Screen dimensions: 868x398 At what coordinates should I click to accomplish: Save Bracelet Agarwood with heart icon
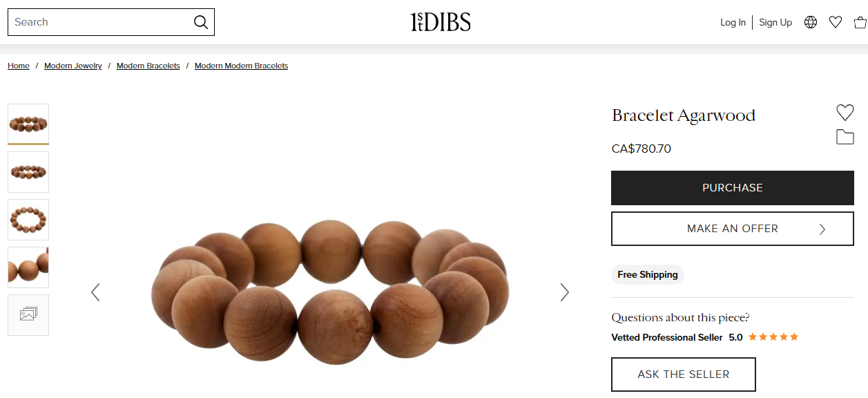(845, 112)
